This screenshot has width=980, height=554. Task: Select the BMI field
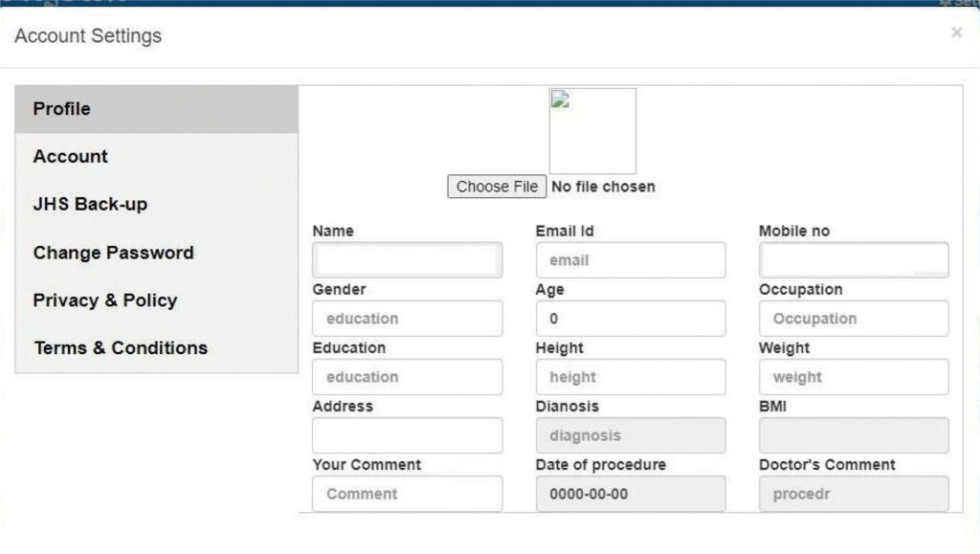854,435
